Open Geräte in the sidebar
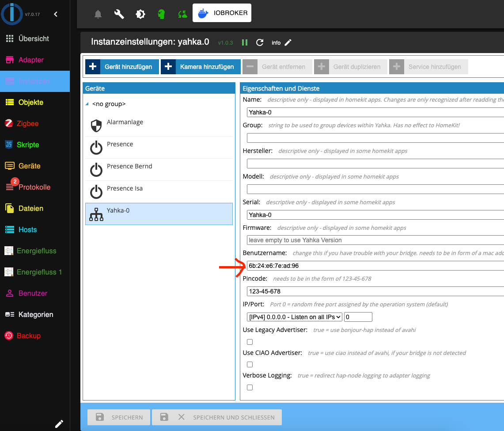 (x=35, y=166)
